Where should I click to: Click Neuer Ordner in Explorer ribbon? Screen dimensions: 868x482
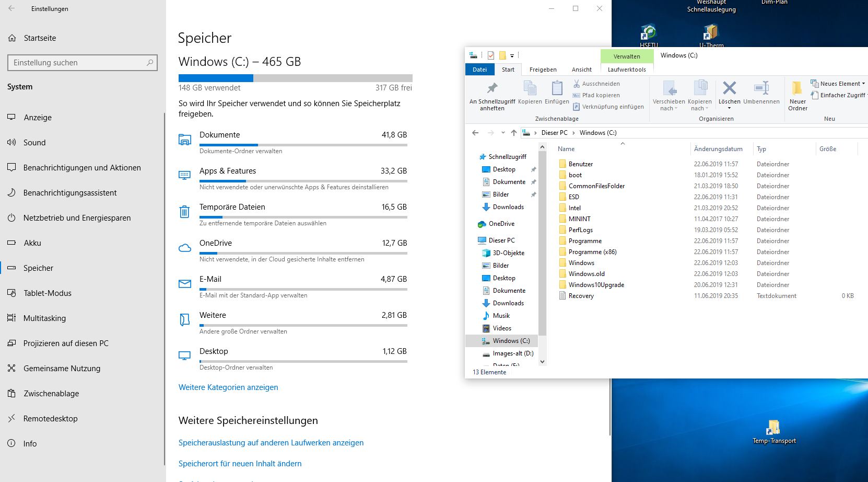tap(797, 96)
